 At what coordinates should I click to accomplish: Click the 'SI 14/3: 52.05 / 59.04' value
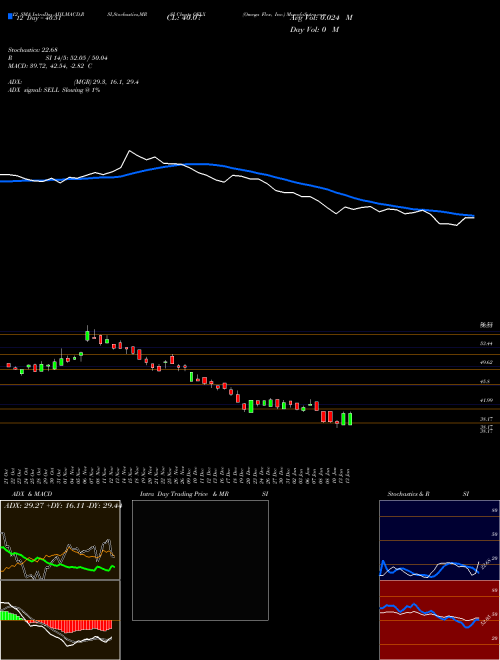tap(77, 58)
